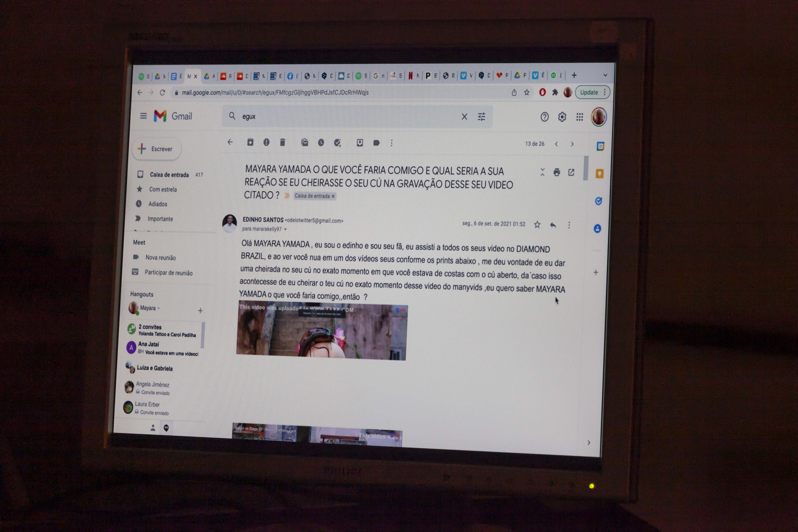Click browser Update button
The width and height of the screenshot is (798, 532).
coord(592,92)
